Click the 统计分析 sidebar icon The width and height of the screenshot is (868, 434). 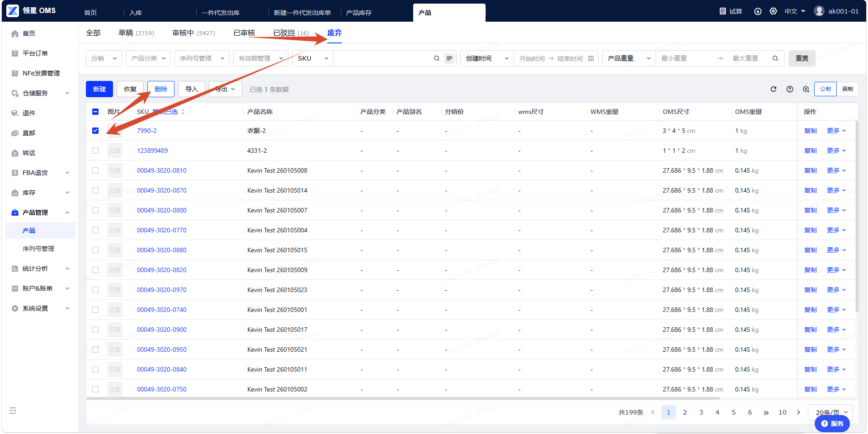(15, 269)
